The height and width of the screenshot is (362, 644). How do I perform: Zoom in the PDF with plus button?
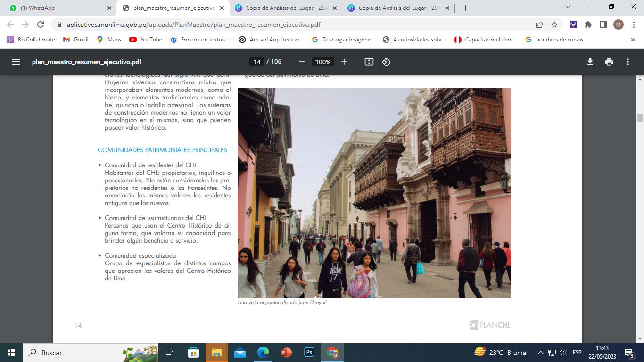click(344, 62)
